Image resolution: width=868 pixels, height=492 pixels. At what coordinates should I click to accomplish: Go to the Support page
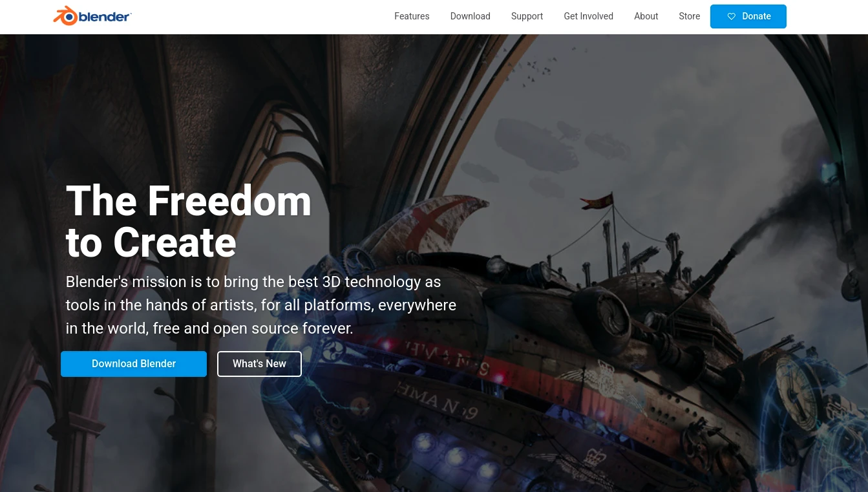527,16
